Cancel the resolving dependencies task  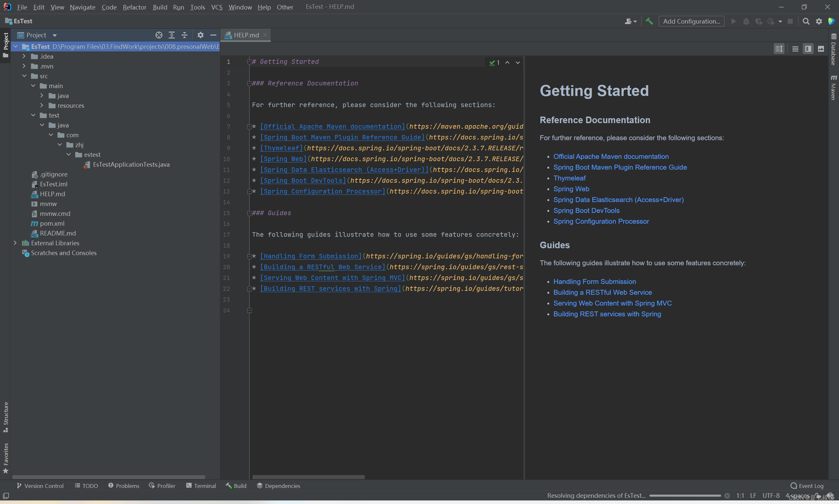point(727,495)
